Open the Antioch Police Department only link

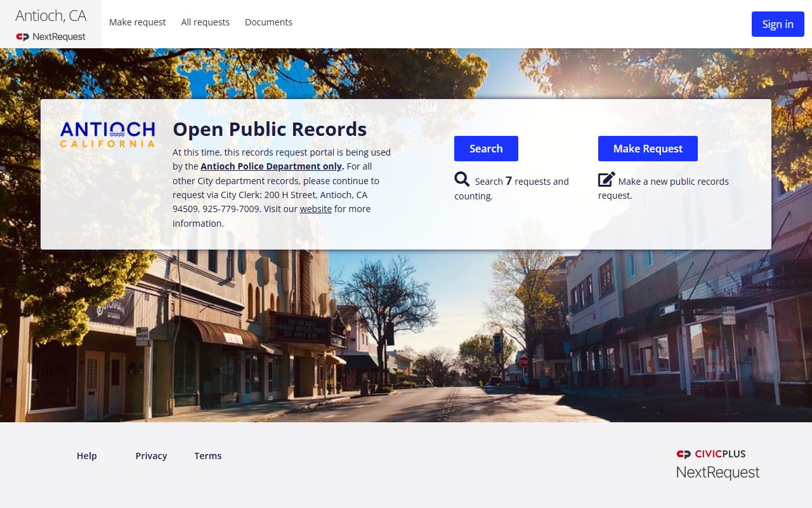tap(272, 166)
